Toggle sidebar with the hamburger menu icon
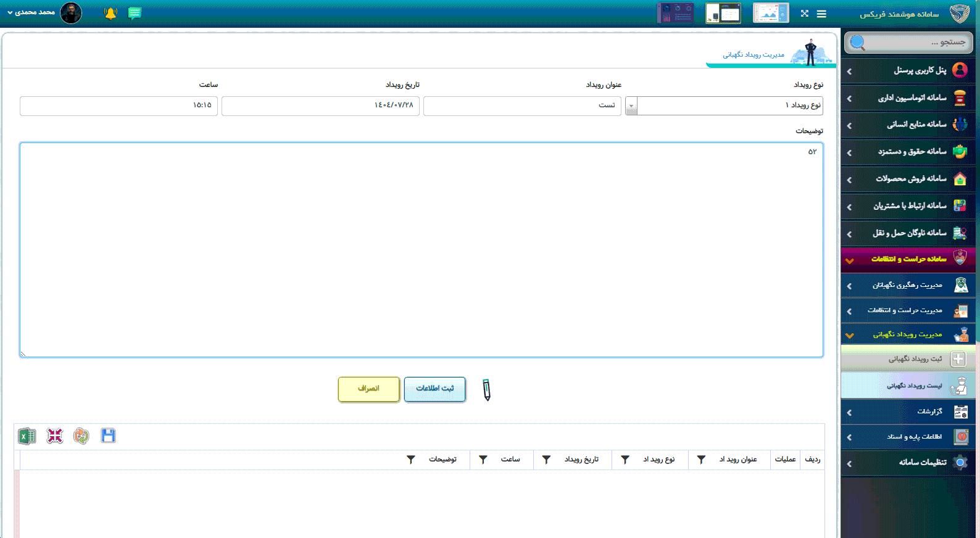Screen dimensions: 980x538 tap(821, 14)
